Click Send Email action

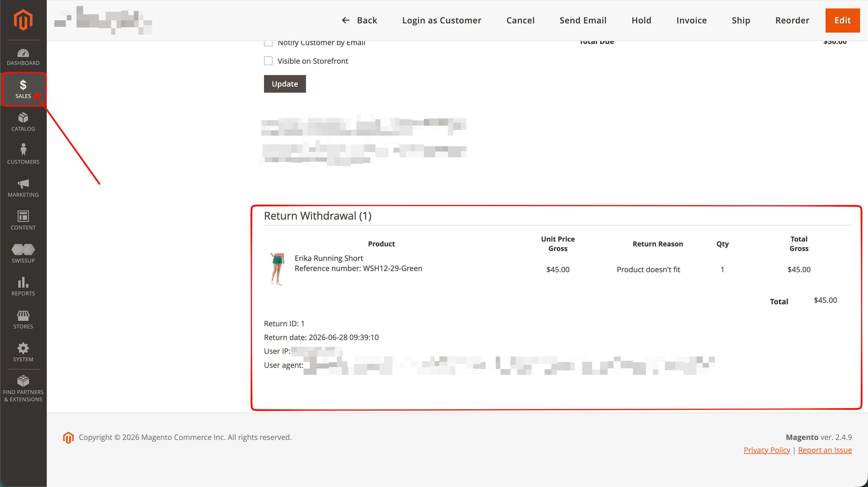point(583,20)
